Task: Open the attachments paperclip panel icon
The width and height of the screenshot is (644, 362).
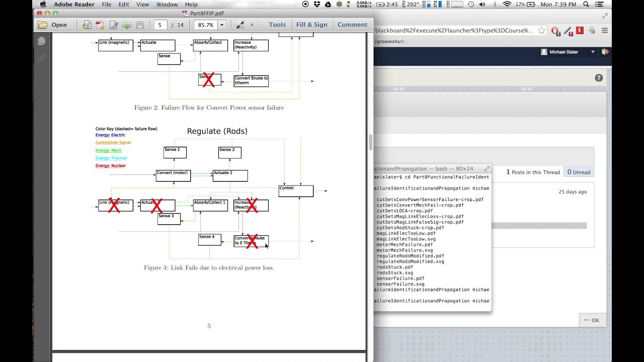Action: tap(41, 58)
